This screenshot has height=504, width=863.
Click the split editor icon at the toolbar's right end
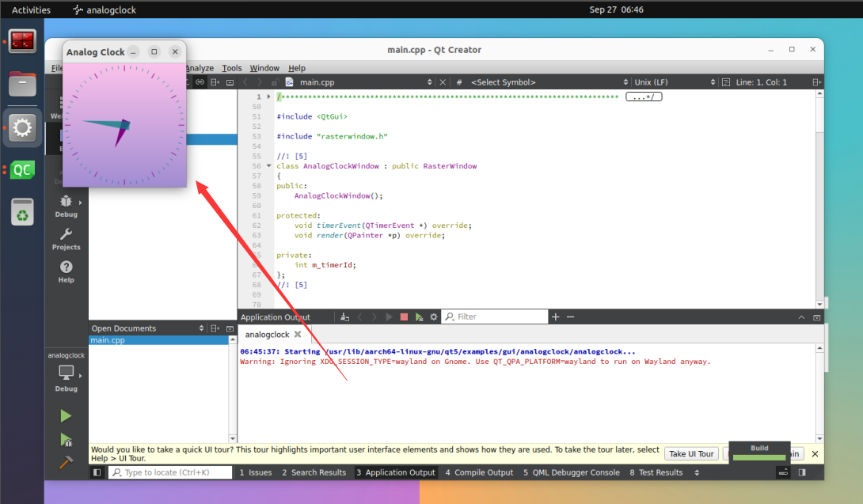[x=817, y=82]
